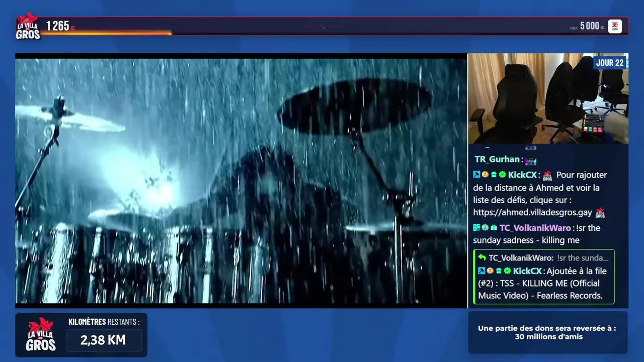
Task: Click the '30 millions d'amis' text in bottom panel
Action: (x=549, y=337)
